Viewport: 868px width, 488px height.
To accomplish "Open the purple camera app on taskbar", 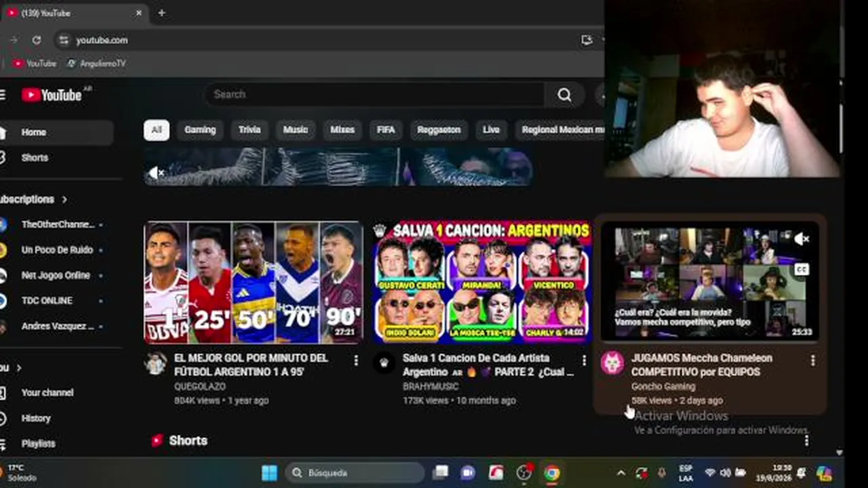I will coord(468,472).
